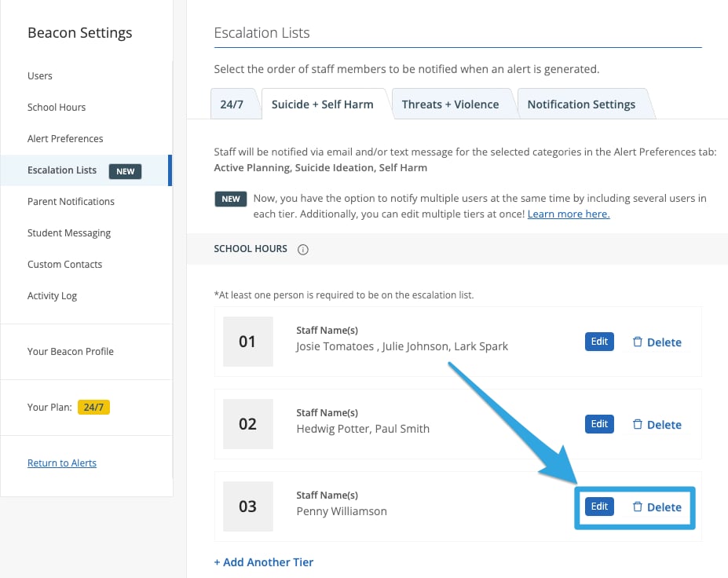Click the 01 tier number box

click(248, 342)
